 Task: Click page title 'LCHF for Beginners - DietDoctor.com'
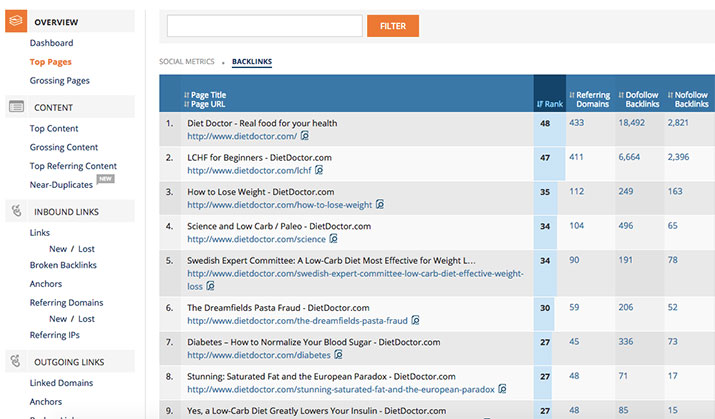pos(259,157)
